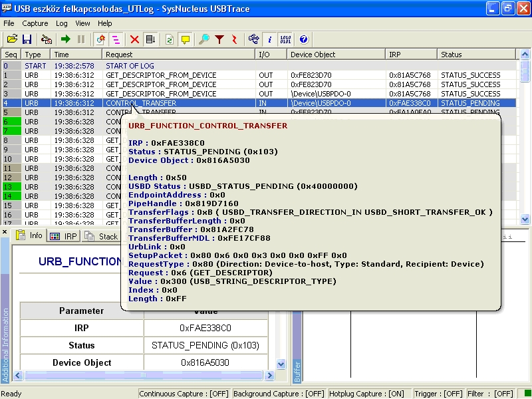Click the USB devices icon
Viewport: 532px width, 399px height.
[x=253, y=39]
